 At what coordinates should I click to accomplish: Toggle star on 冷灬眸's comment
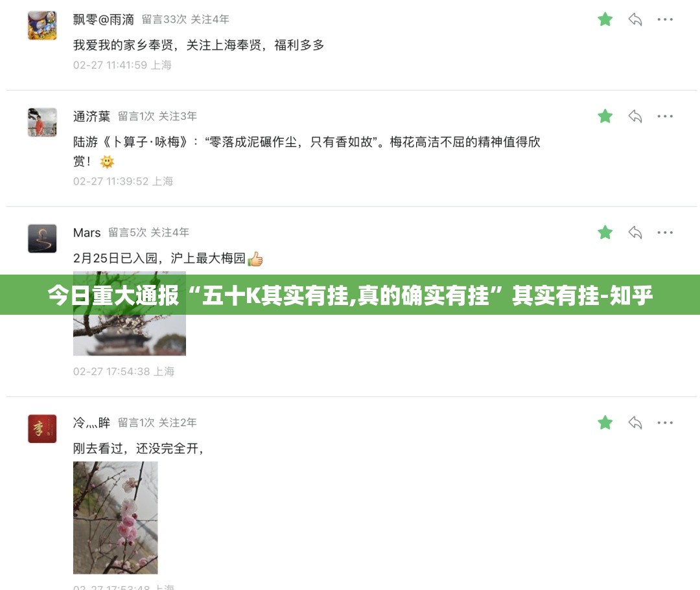(x=605, y=422)
